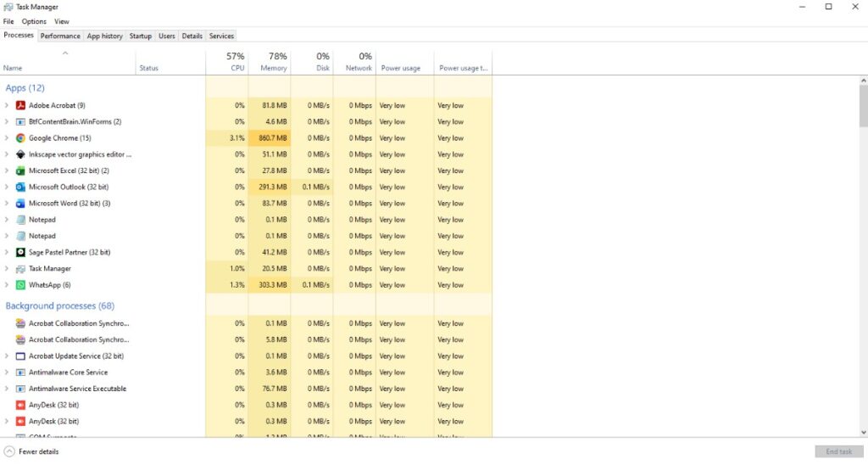Open the Options menu
Screen dimensions: 868x465
pyautogui.click(x=34, y=21)
